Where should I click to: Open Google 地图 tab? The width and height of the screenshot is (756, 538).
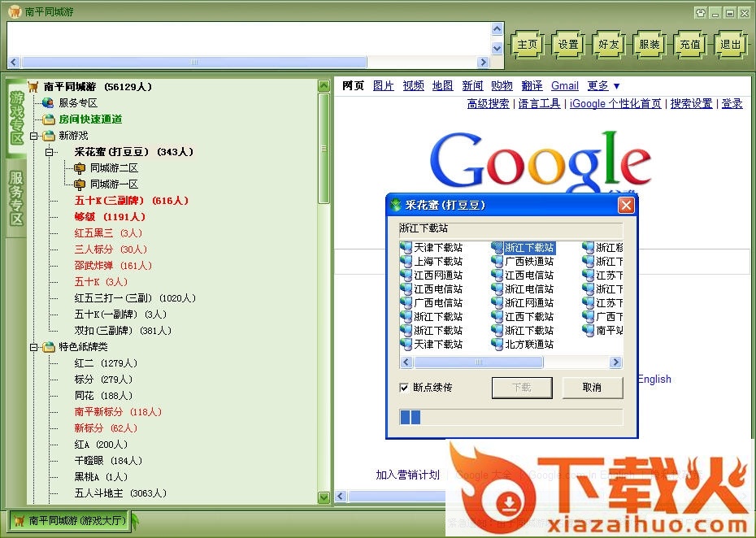[442, 86]
